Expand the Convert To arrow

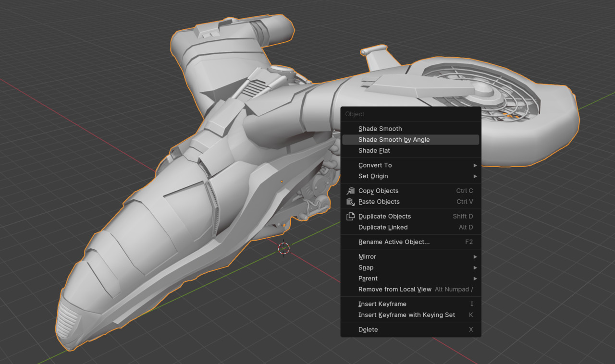[475, 165]
